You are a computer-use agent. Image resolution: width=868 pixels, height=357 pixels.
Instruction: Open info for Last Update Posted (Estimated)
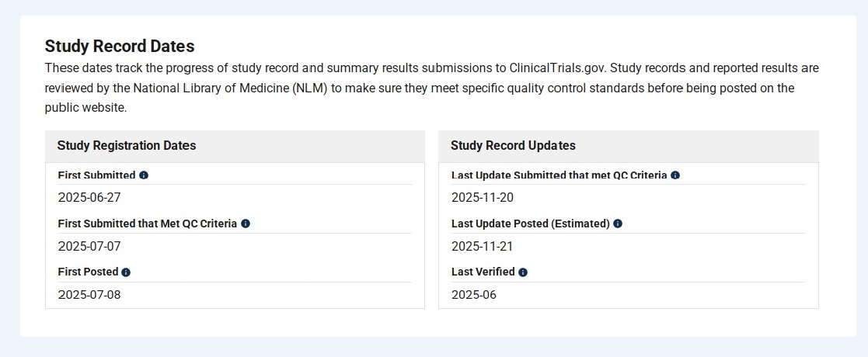[x=618, y=224]
